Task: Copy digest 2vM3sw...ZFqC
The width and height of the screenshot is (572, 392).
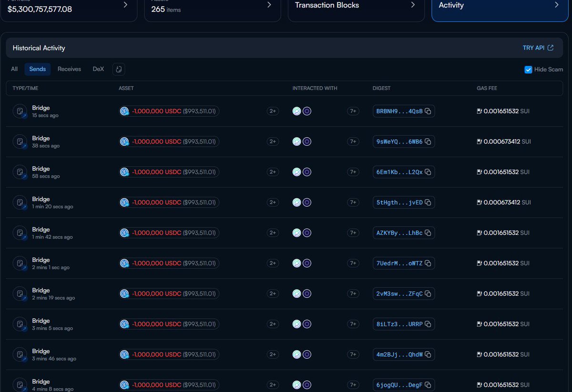Action: [428, 293]
